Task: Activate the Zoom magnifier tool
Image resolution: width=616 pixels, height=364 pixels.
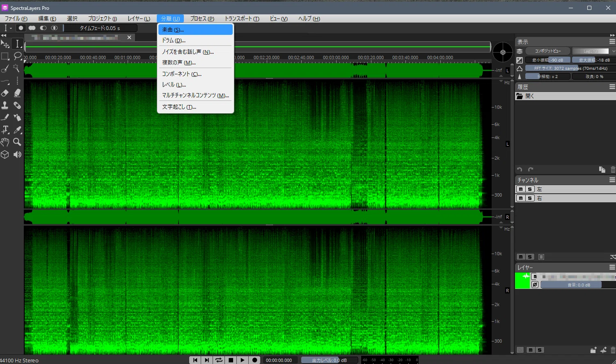Action: [17, 142]
